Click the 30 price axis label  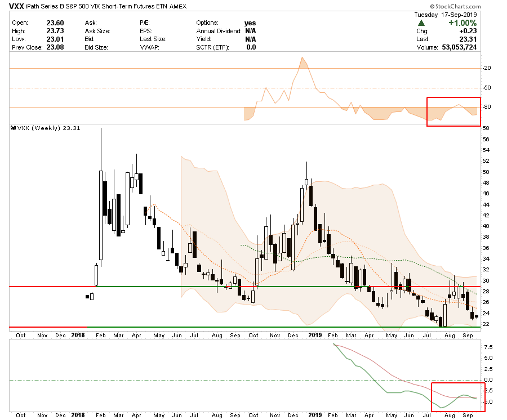pyautogui.click(x=486, y=280)
